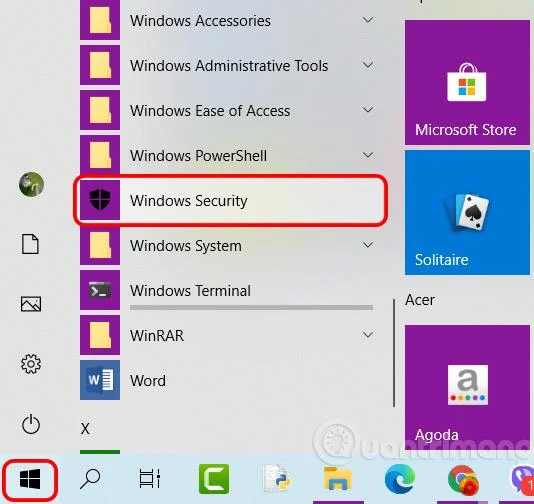This screenshot has height=504, width=534.
Task: Click the Windows System folder icon
Action: click(100, 245)
